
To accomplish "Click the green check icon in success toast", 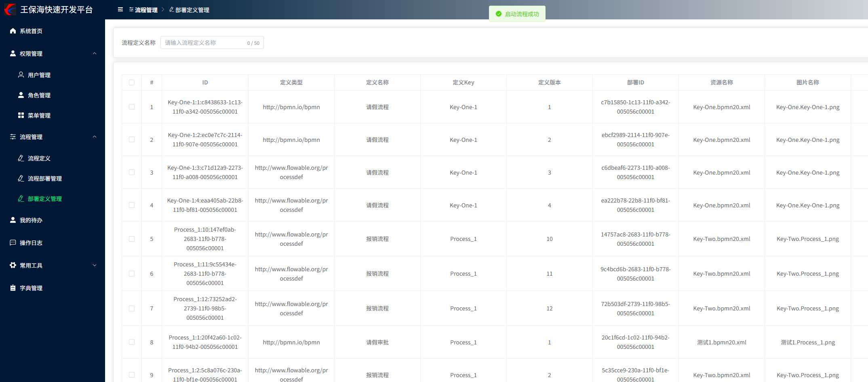I will tap(499, 14).
